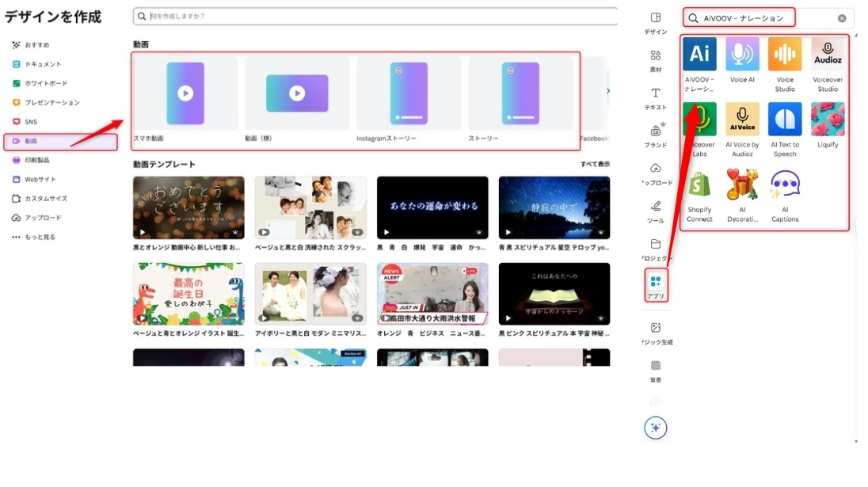Open the Voice Studio app
This screenshot has height=487, width=868.
pyautogui.click(x=785, y=54)
